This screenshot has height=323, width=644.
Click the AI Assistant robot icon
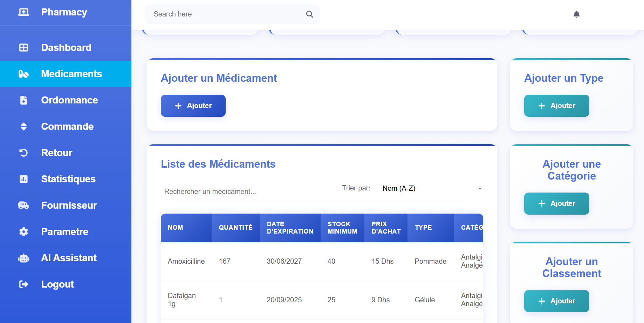[x=23, y=258]
